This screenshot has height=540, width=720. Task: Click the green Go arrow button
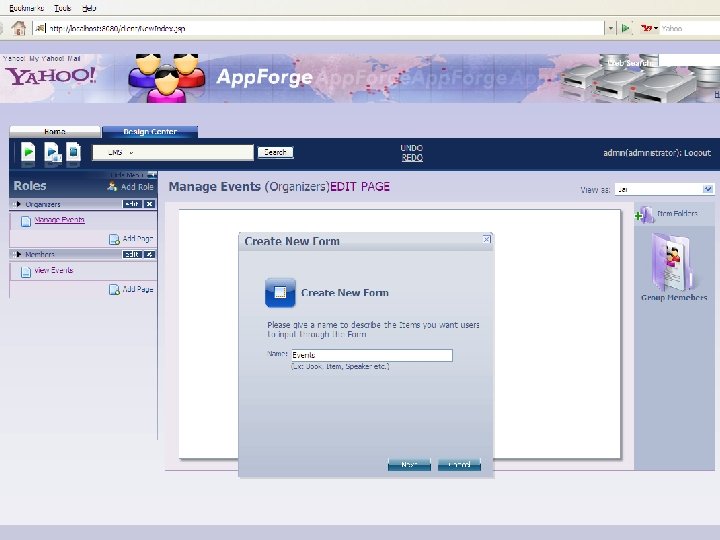coord(625,28)
